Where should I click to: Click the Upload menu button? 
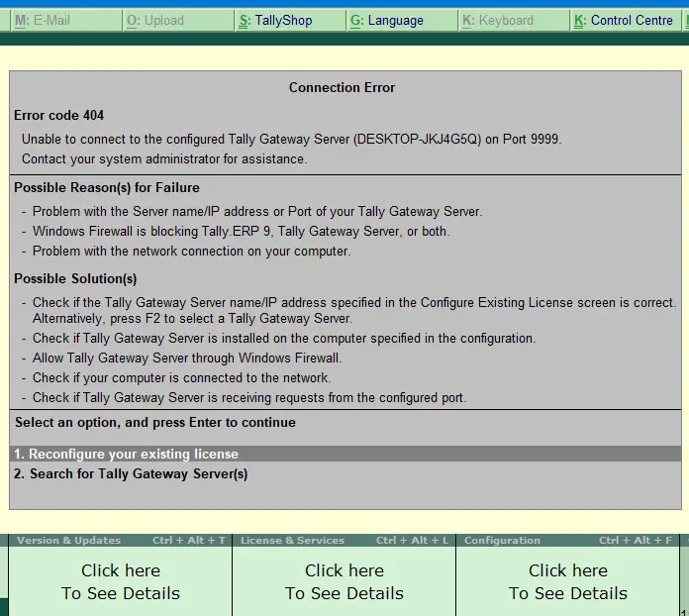(x=178, y=20)
